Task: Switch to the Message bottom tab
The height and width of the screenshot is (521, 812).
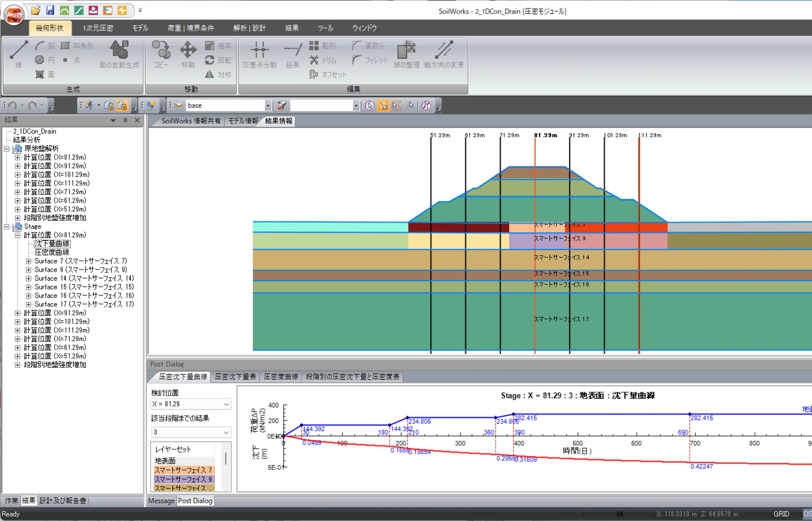Action: click(x=161, y=501)
